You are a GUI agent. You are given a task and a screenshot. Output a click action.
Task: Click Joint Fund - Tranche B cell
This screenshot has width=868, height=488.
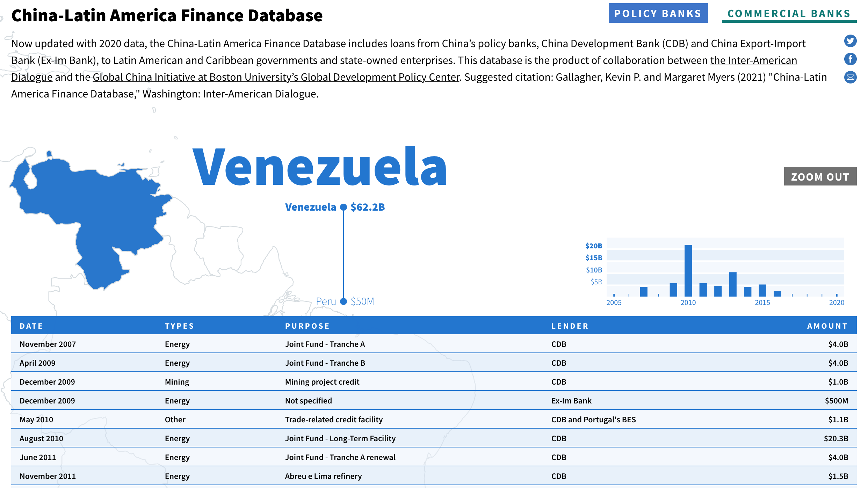click(325, 363)
